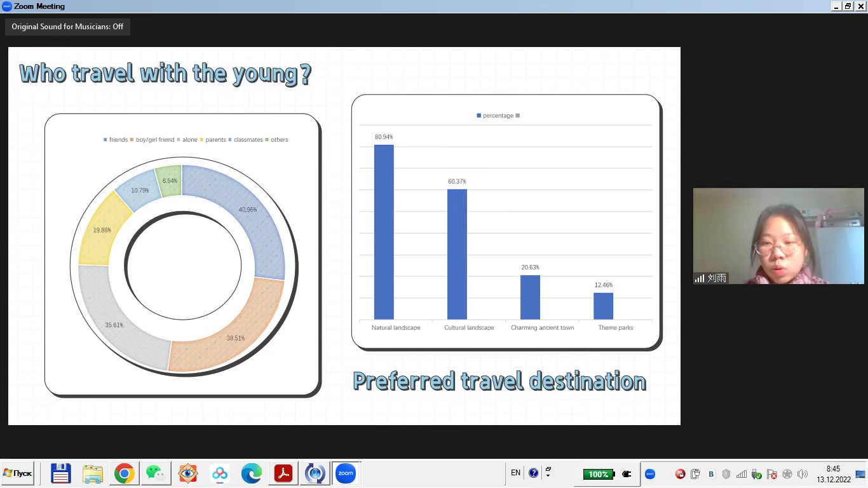Click the Charming ancient town bar
868x488 pixels.
530,297
